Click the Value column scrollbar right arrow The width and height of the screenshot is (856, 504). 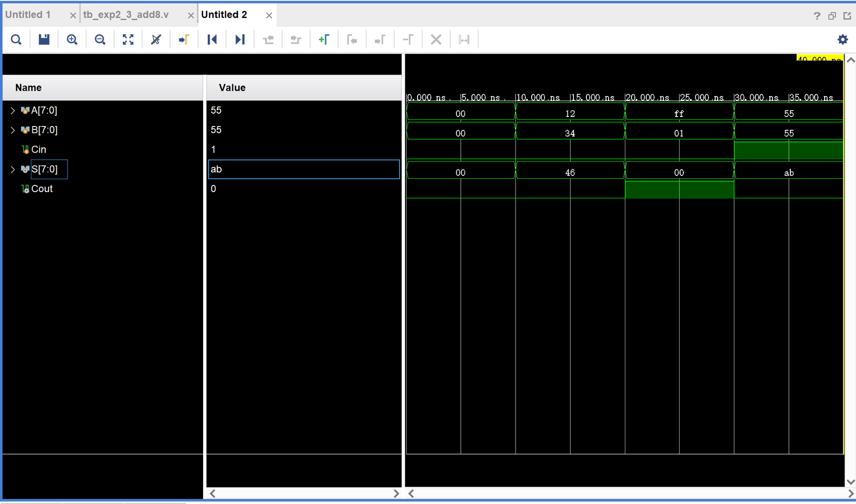[x=396, y=494]
